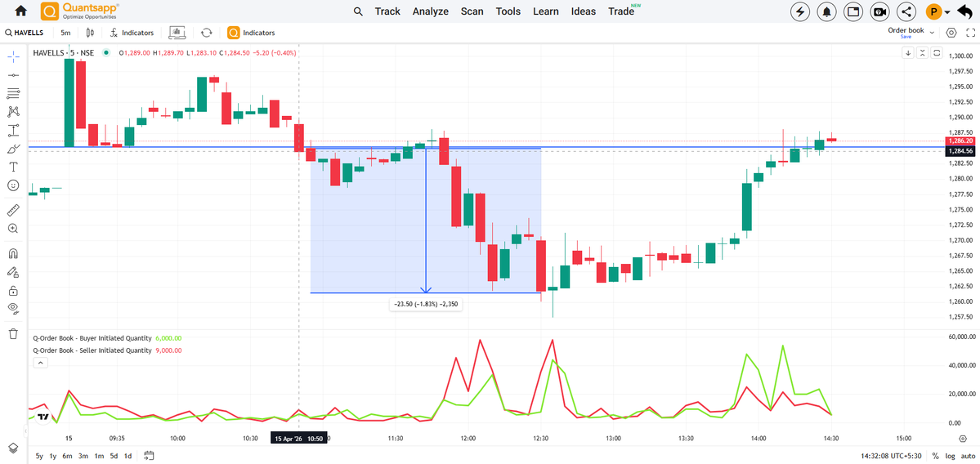Go to the home icon
The image size is (980, 464).
tap(20, 11)
